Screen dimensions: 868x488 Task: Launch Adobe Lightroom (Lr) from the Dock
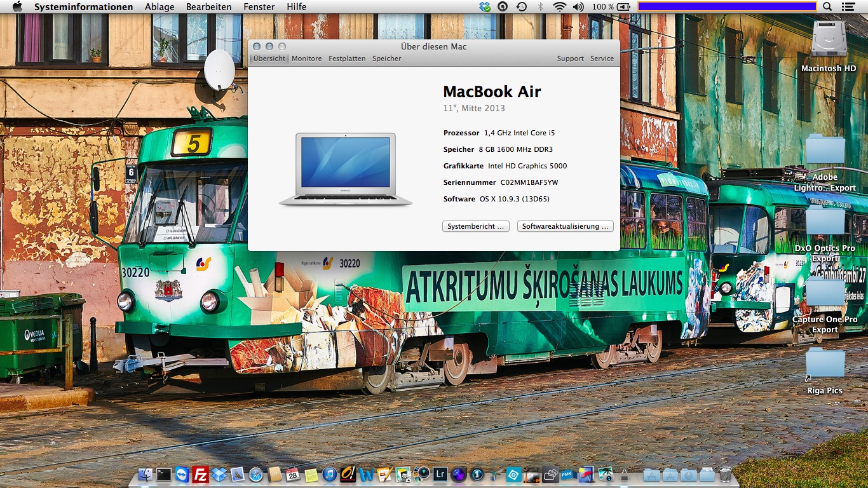pos(440,475)
